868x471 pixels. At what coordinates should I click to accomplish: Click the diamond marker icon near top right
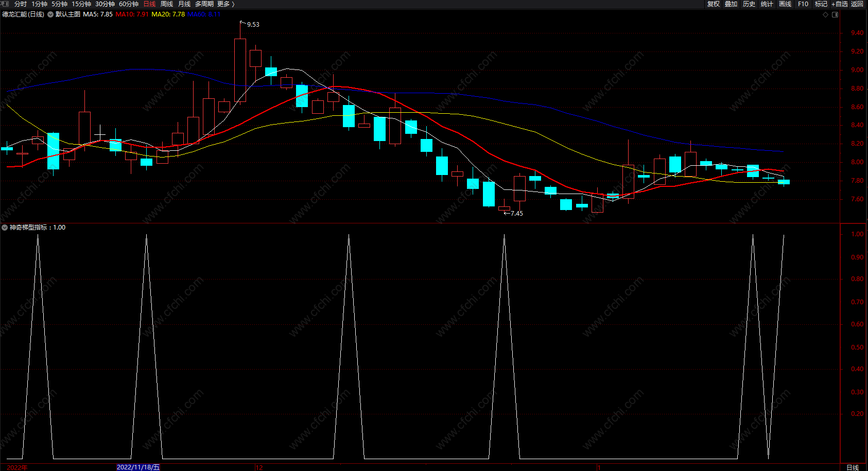tap(825, 14)
